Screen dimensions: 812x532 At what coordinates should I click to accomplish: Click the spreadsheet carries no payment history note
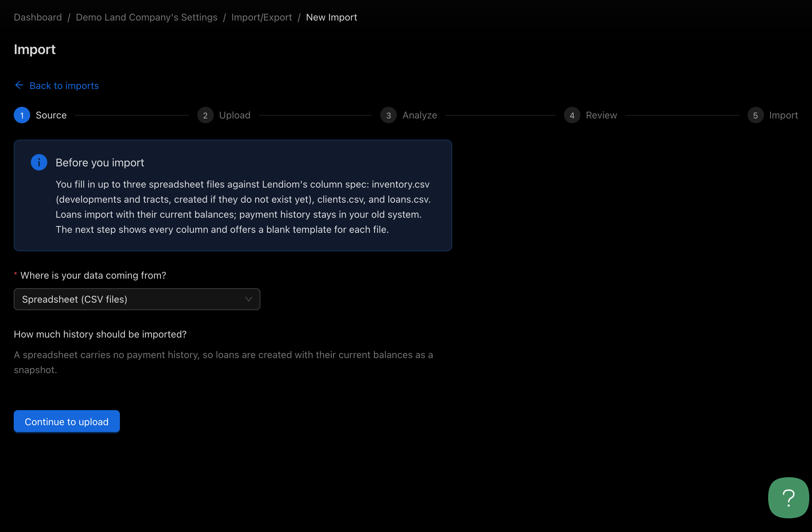(x=223, y=362)
